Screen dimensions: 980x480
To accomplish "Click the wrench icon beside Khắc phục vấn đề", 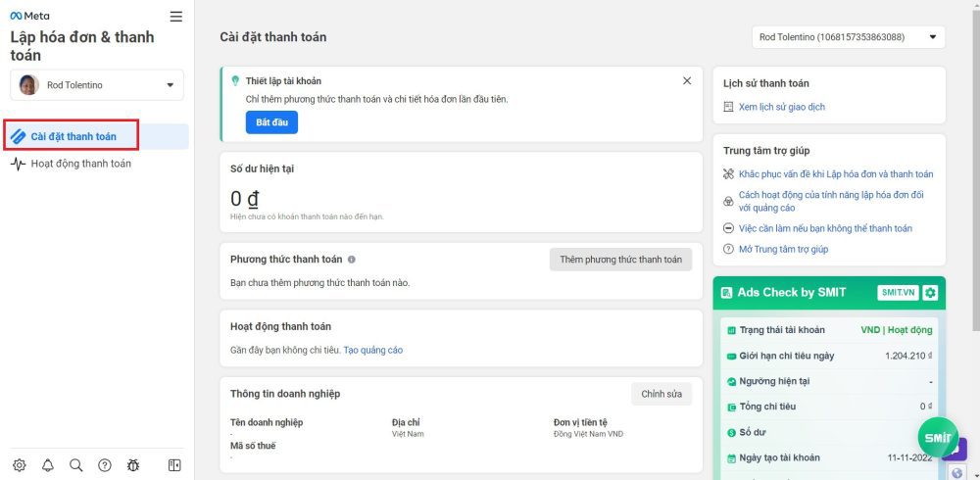I will tap(728, 173).
